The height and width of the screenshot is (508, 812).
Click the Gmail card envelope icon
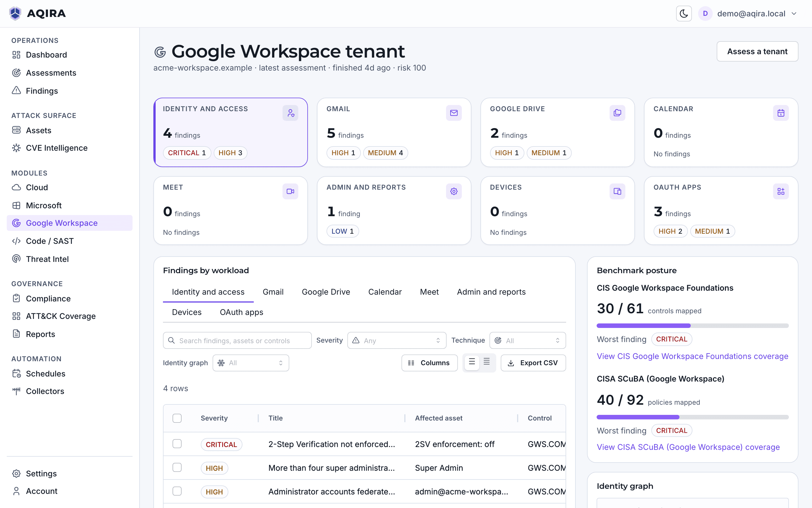coord(454,113)
